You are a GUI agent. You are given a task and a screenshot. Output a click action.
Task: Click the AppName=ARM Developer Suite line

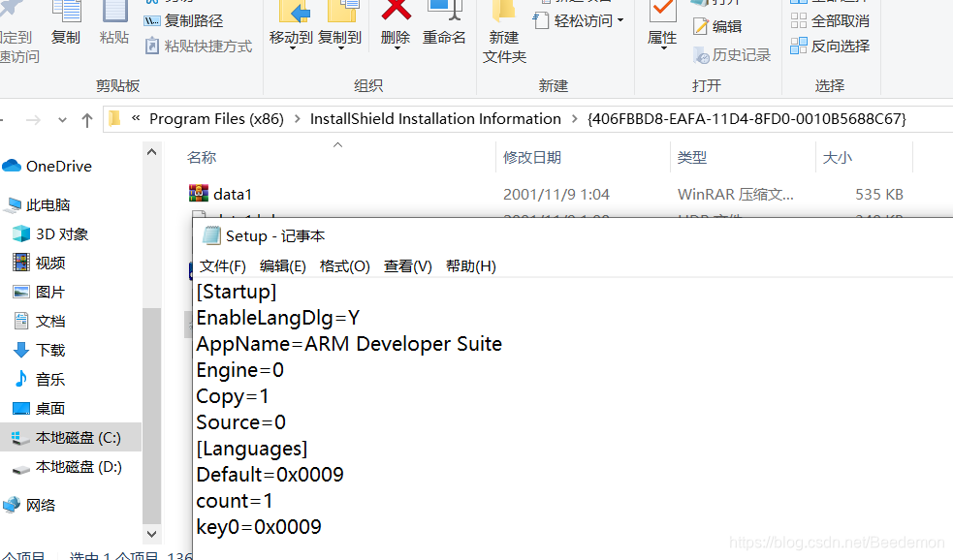(349, 344)
